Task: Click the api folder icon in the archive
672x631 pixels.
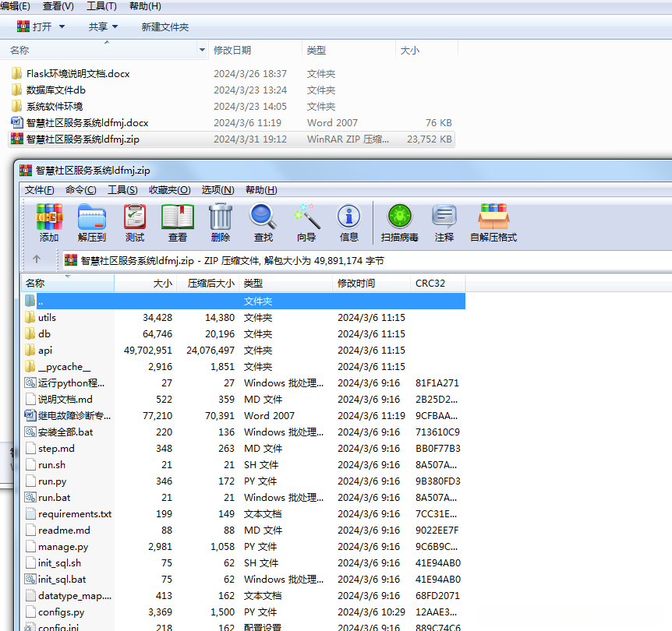Action: pos(30,350)
